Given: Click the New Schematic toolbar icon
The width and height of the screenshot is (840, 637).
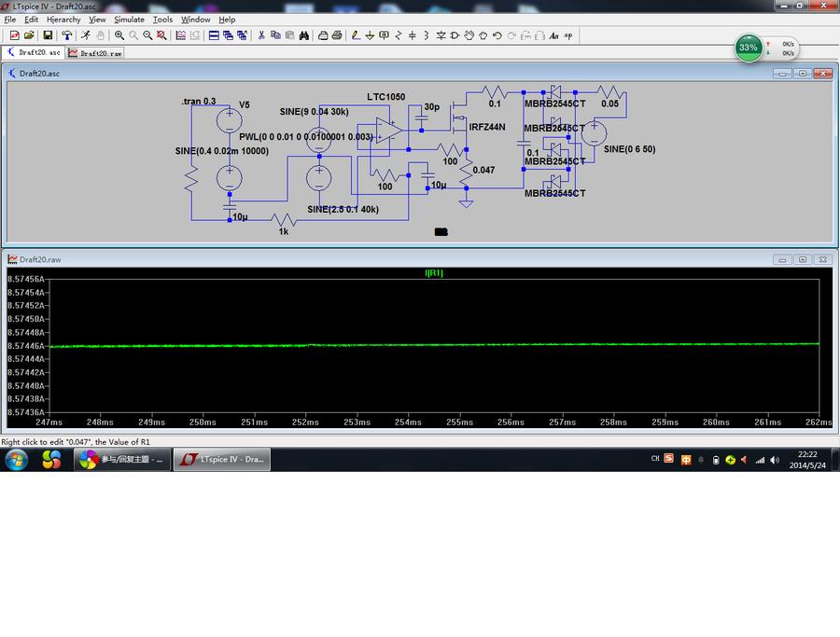Looking at the screenshot, I should (14, 35).
